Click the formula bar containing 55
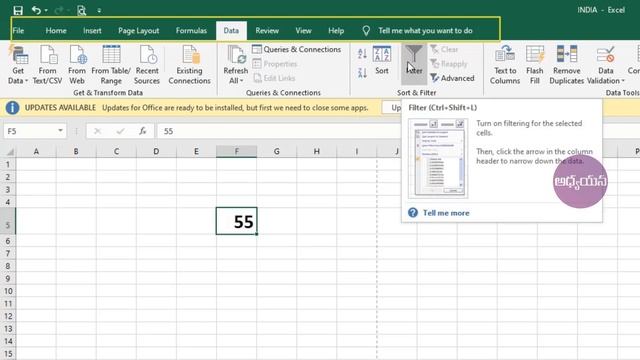640x360 pixels. (x=278, y=131)
